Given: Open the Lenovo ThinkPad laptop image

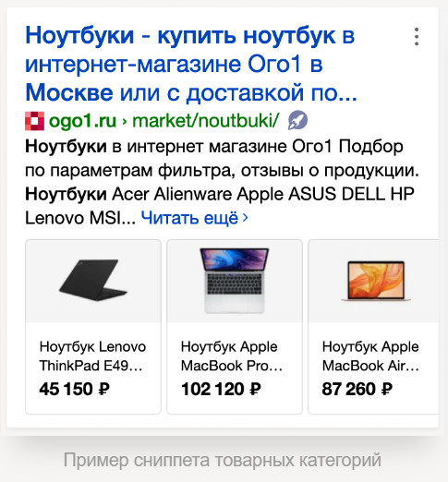Looking at the screenshot, I should tap(93, 281).
